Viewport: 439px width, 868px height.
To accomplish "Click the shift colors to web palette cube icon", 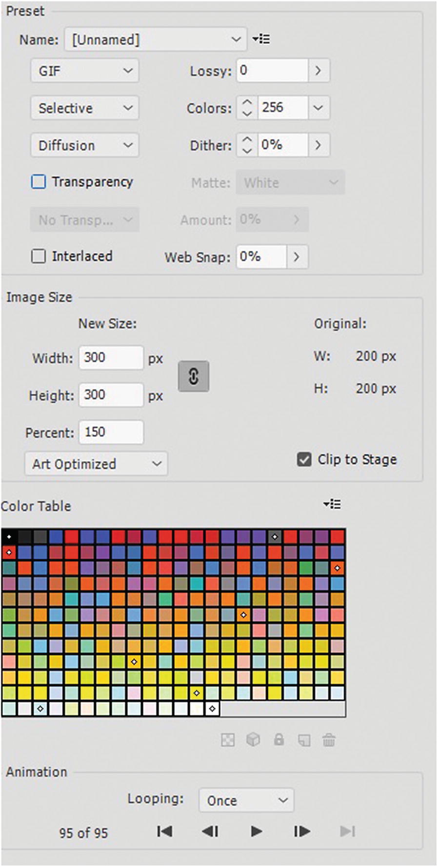I will coord(253,740).
